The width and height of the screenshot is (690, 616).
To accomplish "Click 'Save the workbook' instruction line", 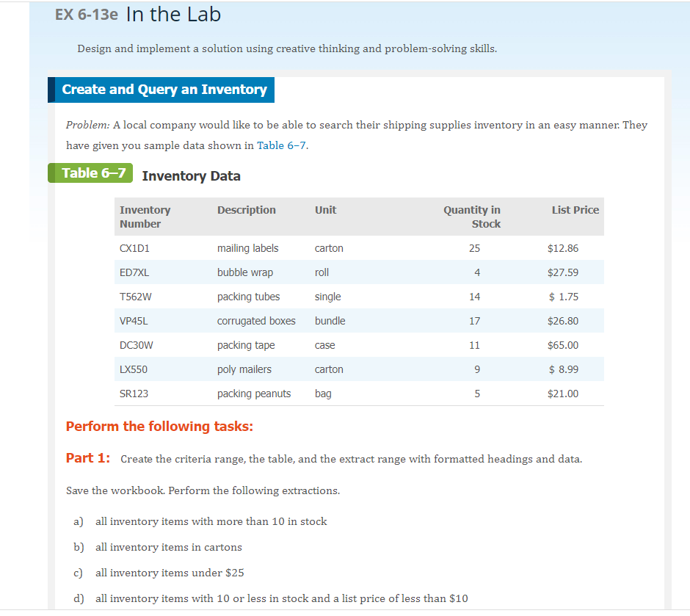I will pos(203,490).
